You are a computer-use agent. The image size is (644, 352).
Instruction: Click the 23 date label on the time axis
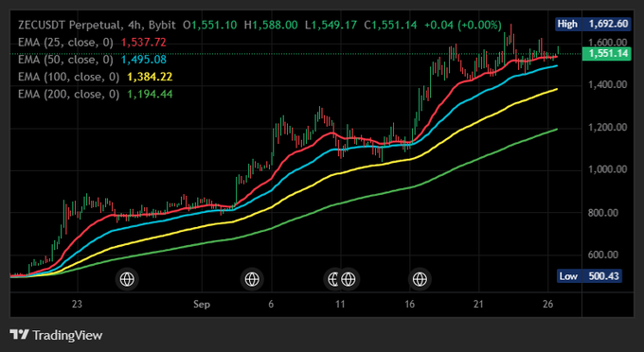tap(77, 305)
